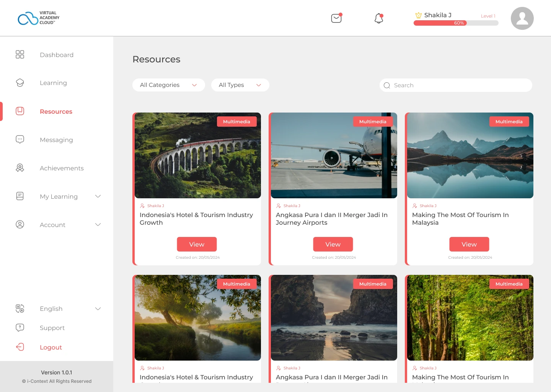Open the green forest trees thumbnail

click(x=470, y=318)
